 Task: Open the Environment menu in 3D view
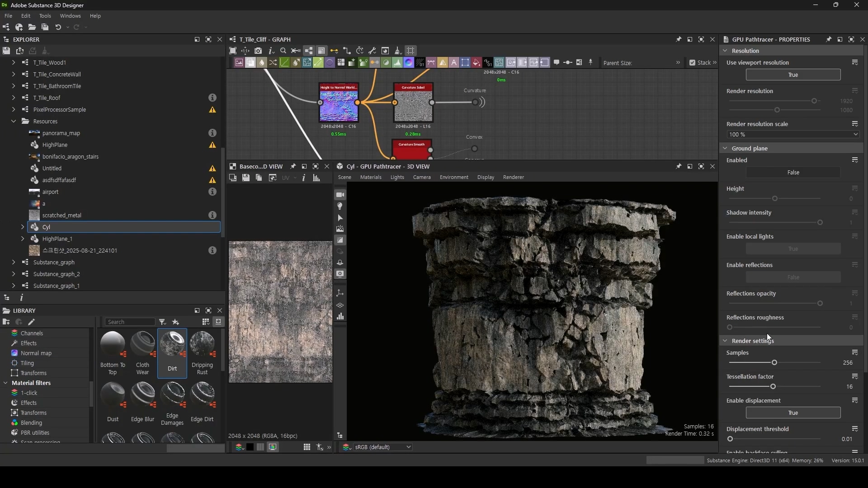coord(454,178)
